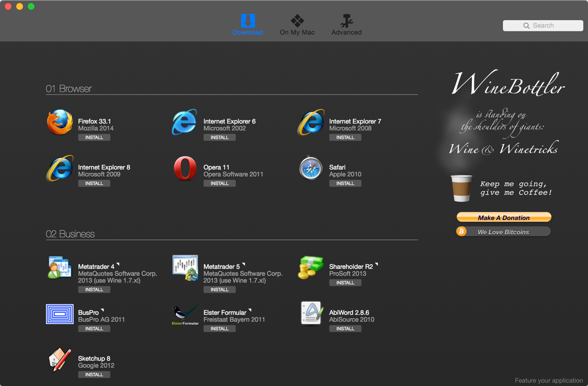Click the Internet Explorer 7 icon
588x386 pixels.
tap(311, 122)
